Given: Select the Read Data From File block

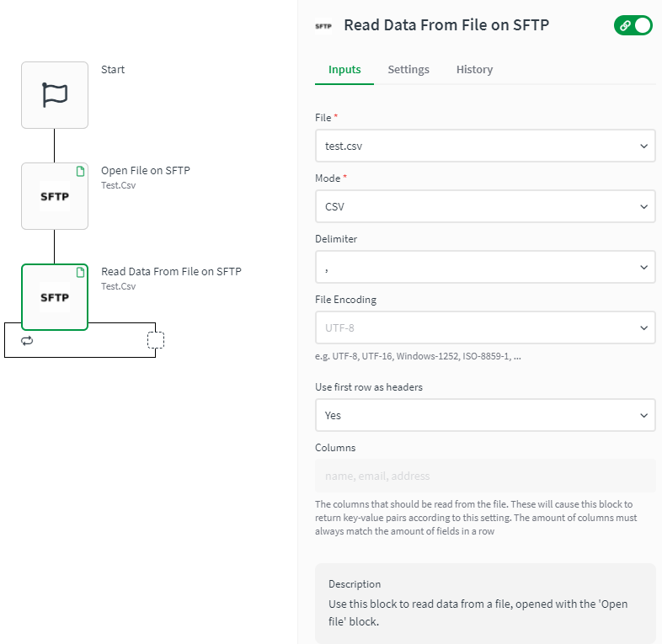Looking at the screenshot, I should tap(55, 297).
